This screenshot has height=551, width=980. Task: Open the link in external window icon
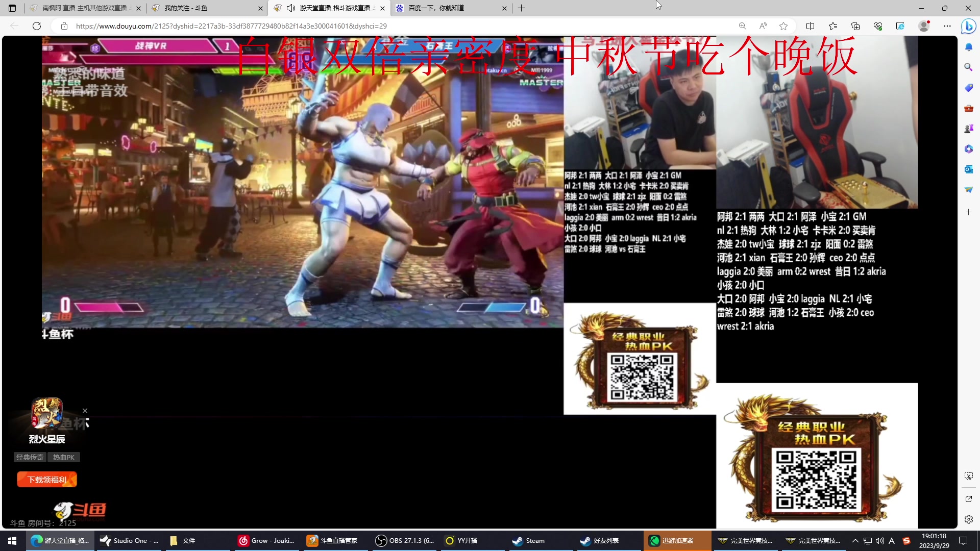click(x=968, y=499)
